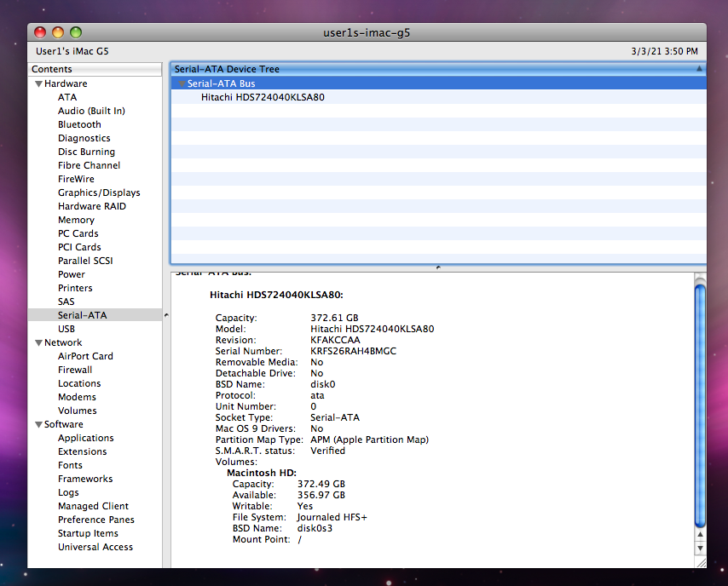Screen dimensions: 728x586
Task: Collapse the Software section triangle
Action: click(x=39, y=424)
